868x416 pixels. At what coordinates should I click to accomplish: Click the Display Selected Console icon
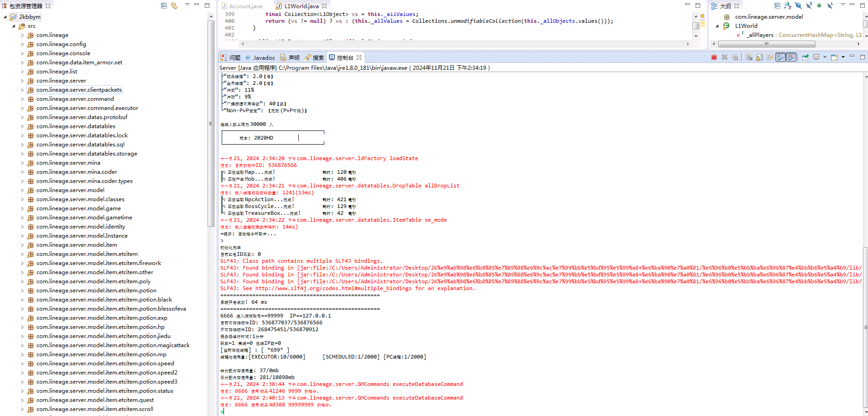click(x=816, y=57)
